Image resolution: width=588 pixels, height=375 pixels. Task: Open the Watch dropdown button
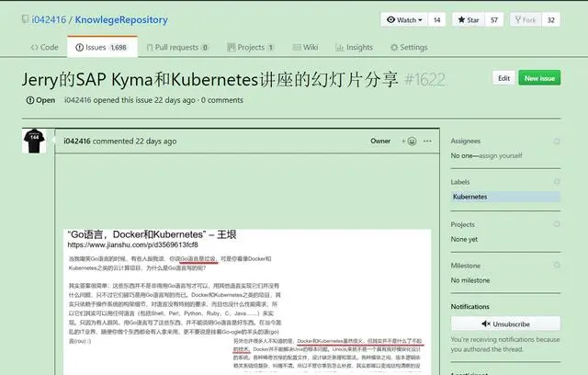pos(404,20)
